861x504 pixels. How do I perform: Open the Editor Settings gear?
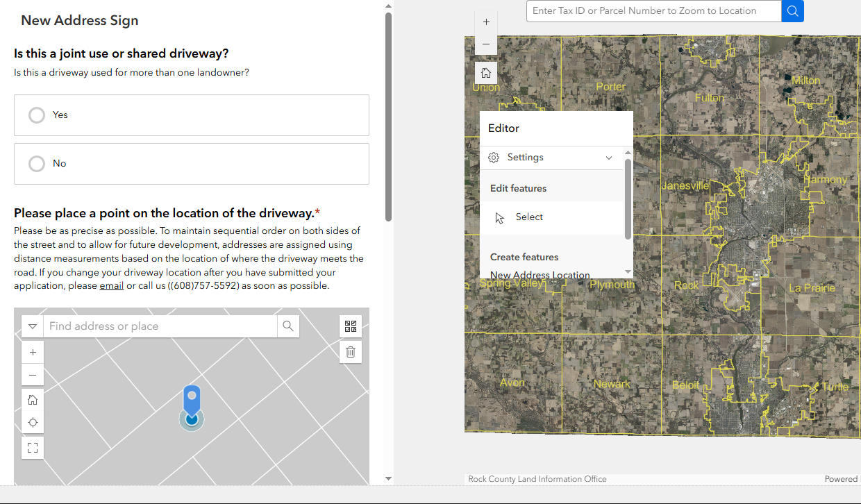494,157
